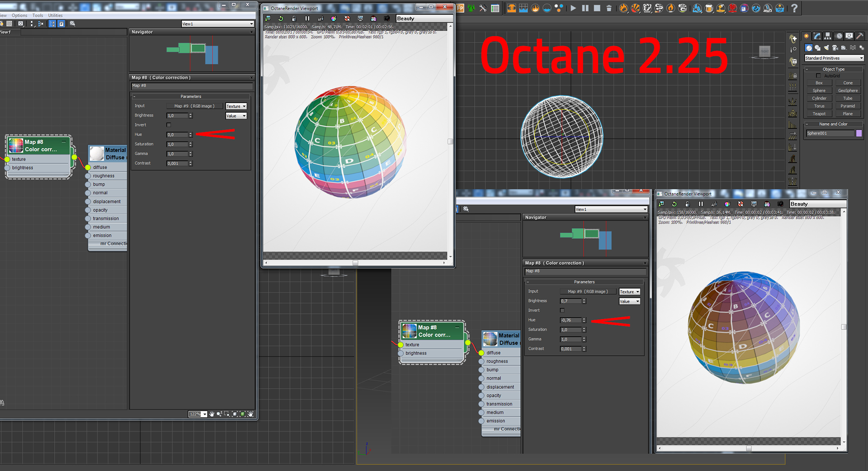Click the gear search icon in upper slate toolbar
This screenshot has width=868, height=471.
pos(72,24)
